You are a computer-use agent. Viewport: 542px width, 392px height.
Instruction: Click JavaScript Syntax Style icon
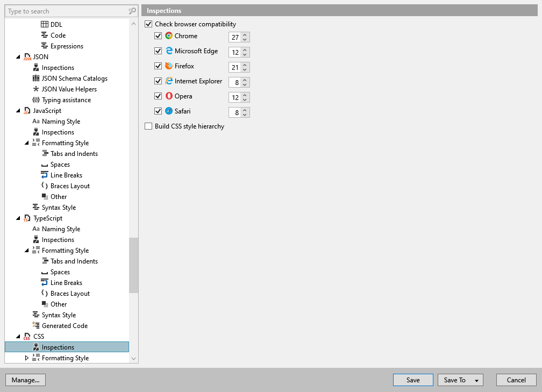click(x=36, y=207)
